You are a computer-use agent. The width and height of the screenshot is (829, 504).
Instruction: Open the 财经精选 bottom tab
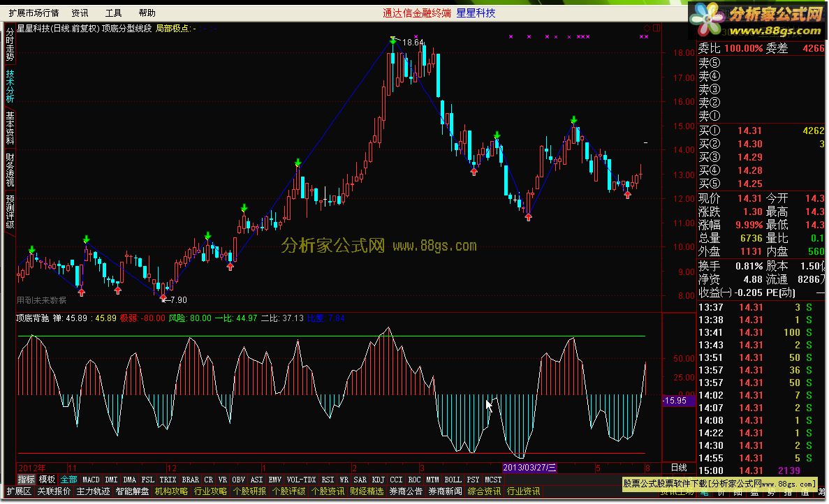(367, 491)
